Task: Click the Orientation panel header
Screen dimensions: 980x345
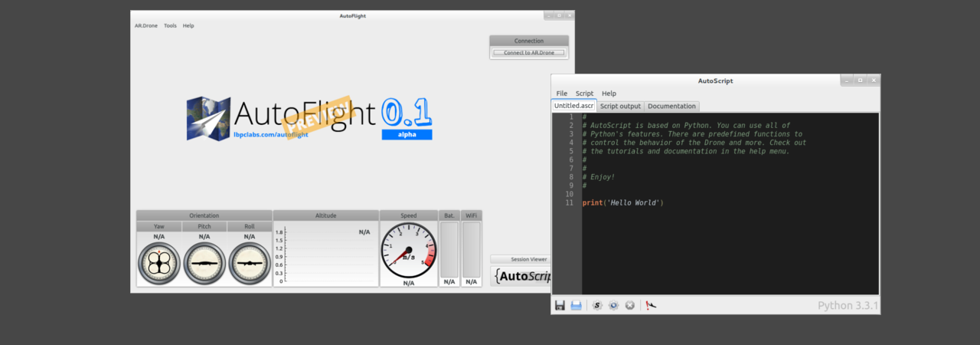Action: click(204, 215)
